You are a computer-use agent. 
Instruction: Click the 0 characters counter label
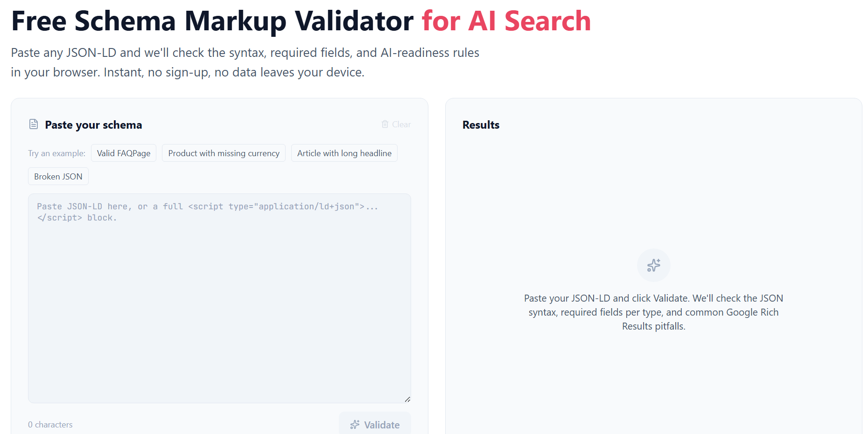coord(50,424)
